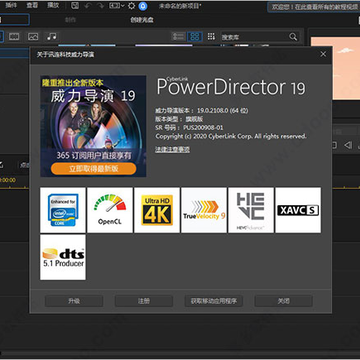The height and width of the screenshot is (360, 360).
Task: Click the 注册 button
Action: [x=144, y=301]
